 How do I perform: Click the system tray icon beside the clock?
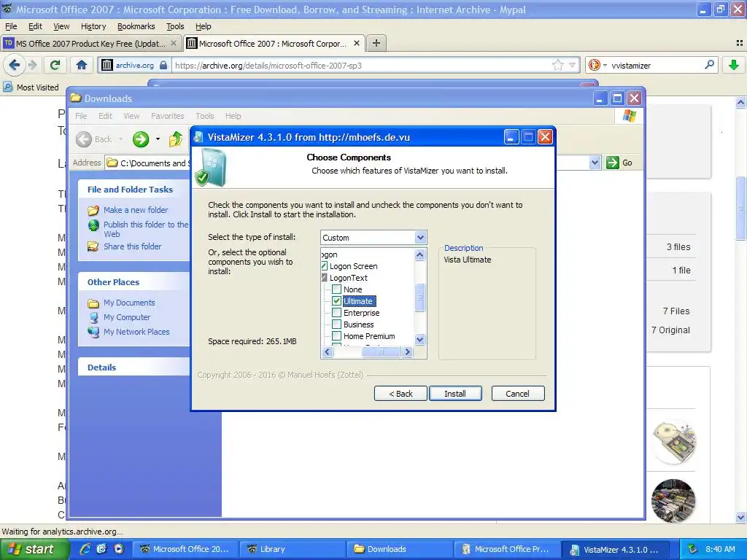(693, 549)
